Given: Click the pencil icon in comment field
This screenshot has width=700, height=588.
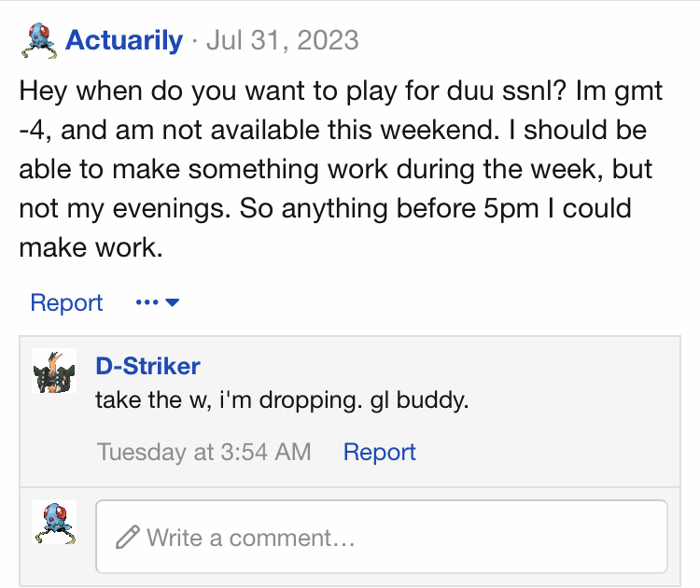Looking at the screenshot, I should (x=128, y=537).
